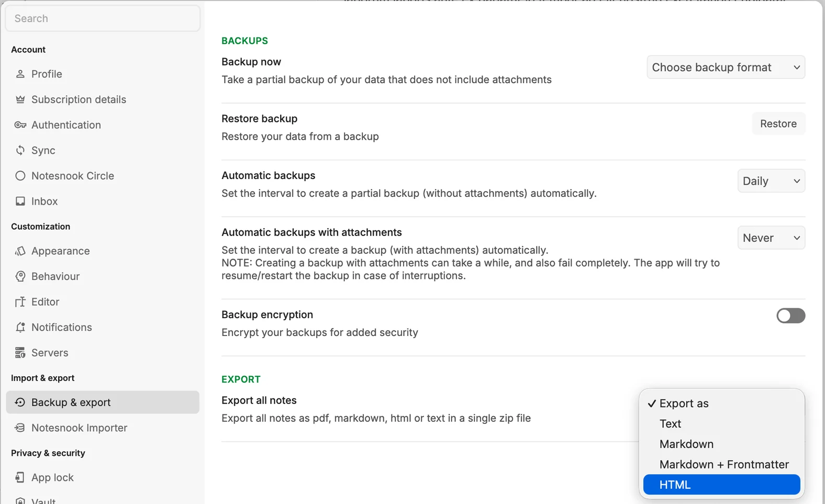The image size is (825, 504).
Task: Click the Appearance palette icon
Action: (20, 251)
